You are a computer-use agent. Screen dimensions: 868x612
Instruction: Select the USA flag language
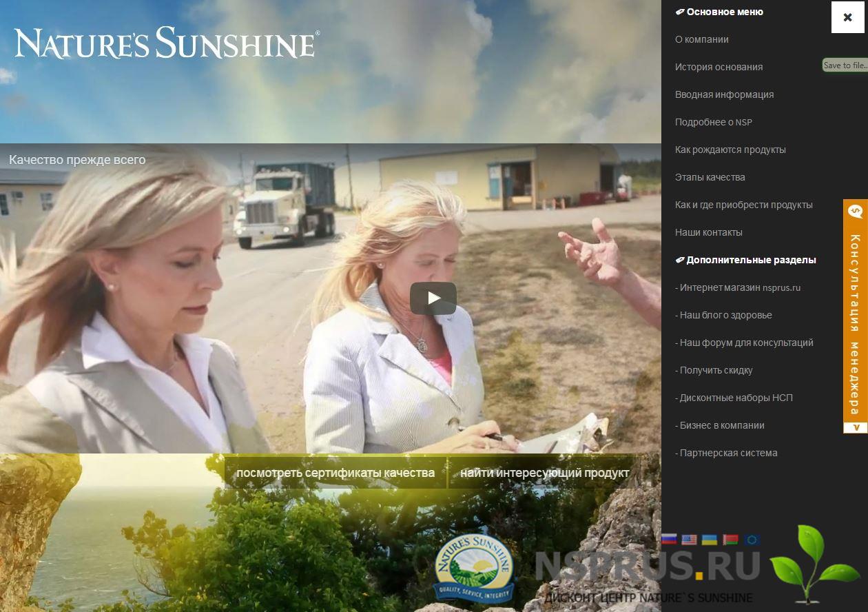click(x=689, y=540)
